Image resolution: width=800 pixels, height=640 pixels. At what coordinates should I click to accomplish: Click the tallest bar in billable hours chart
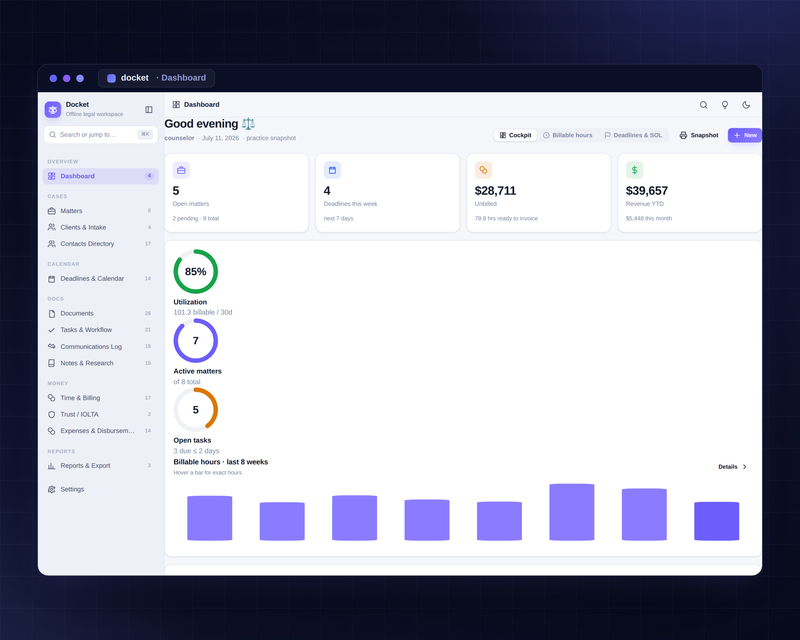tap(571, 512)
